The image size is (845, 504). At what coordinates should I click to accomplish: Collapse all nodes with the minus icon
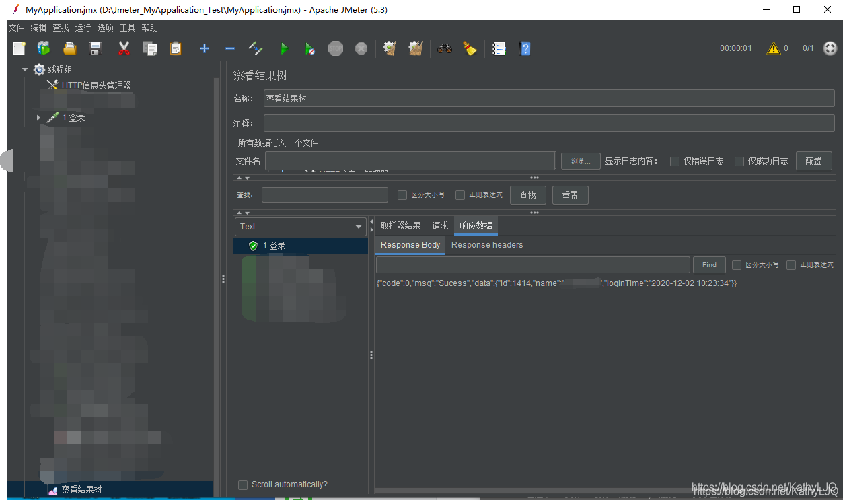pyautogui.click(x=229, y=48)
